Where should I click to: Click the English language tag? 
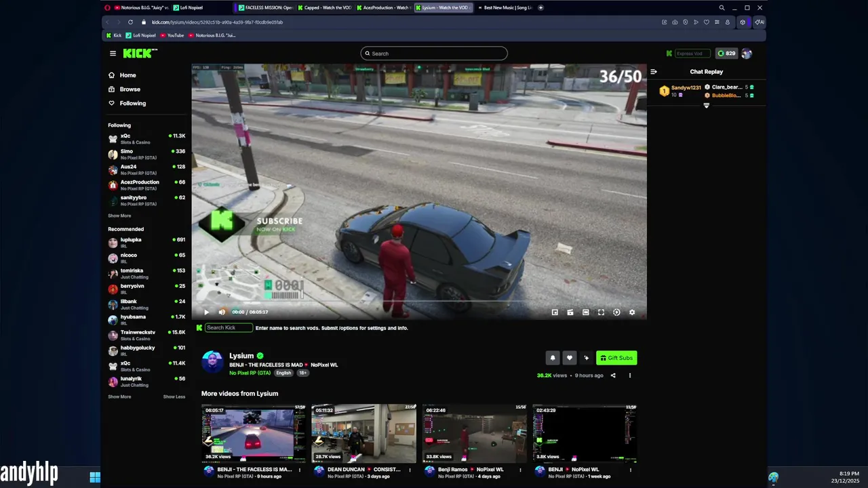pos(283,373)
